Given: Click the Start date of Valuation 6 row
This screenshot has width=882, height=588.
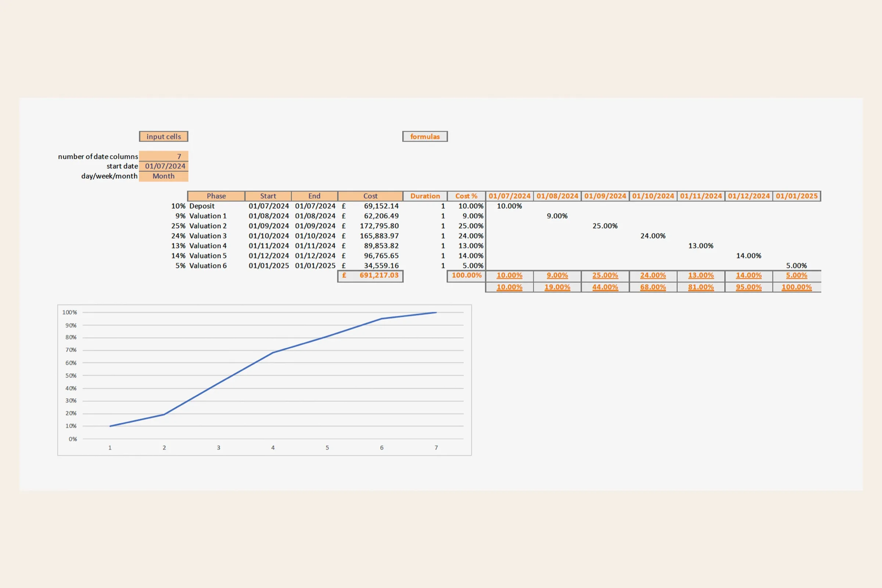Looking at the screenshot, I should [268, 266].
